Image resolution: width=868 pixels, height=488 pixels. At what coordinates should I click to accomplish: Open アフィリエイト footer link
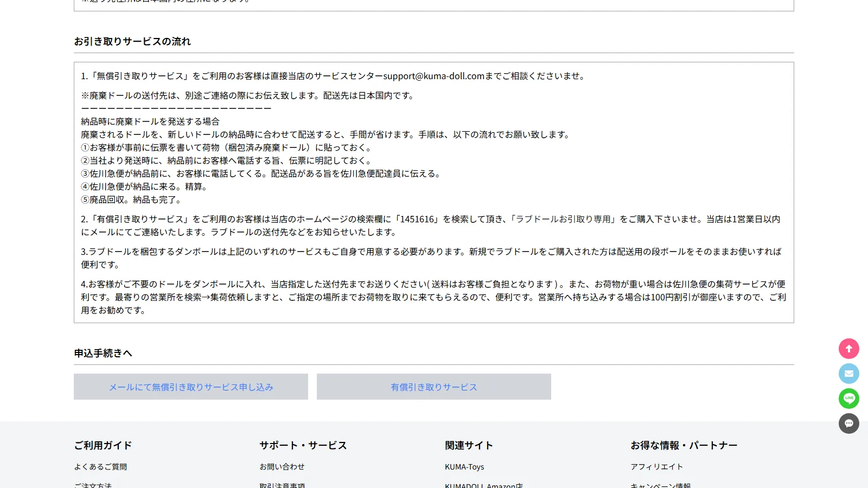click(656, 467)
